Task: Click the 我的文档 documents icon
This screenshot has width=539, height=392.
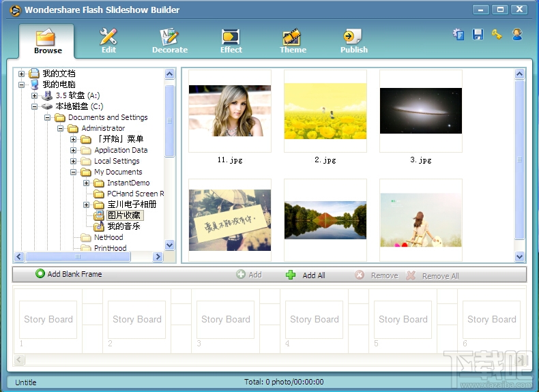Action: point(34,73)
